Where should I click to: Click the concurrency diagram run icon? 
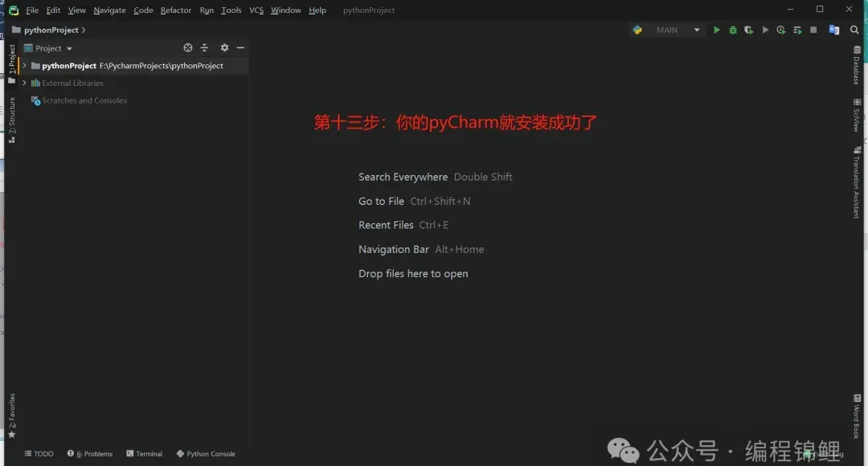tap(797, 30)
